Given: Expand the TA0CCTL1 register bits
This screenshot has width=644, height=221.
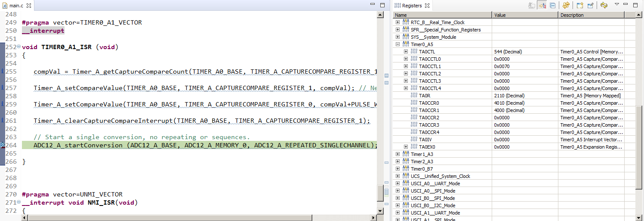Looking at the screenshot, I should [x=406, y=66].
